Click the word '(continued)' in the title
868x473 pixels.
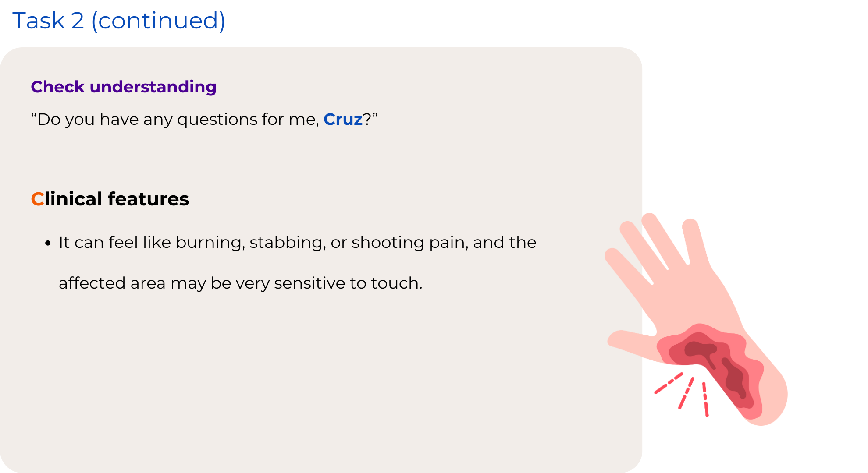pos(158,21)
